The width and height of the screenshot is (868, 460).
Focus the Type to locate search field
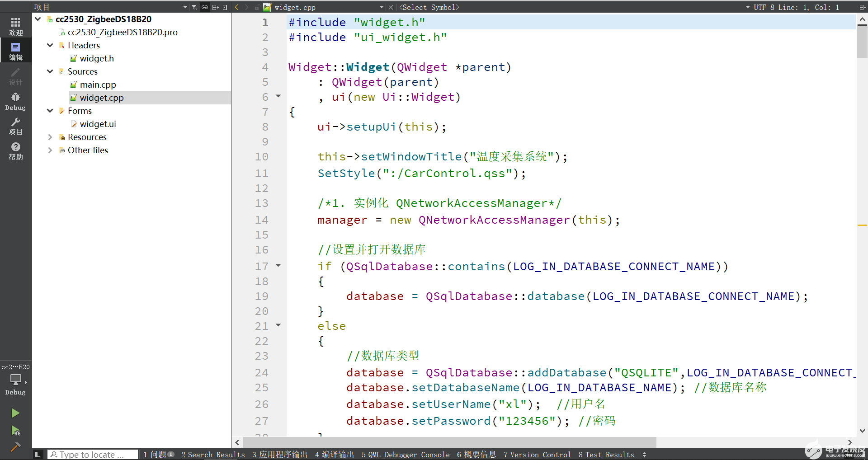(x=93, y=455)
